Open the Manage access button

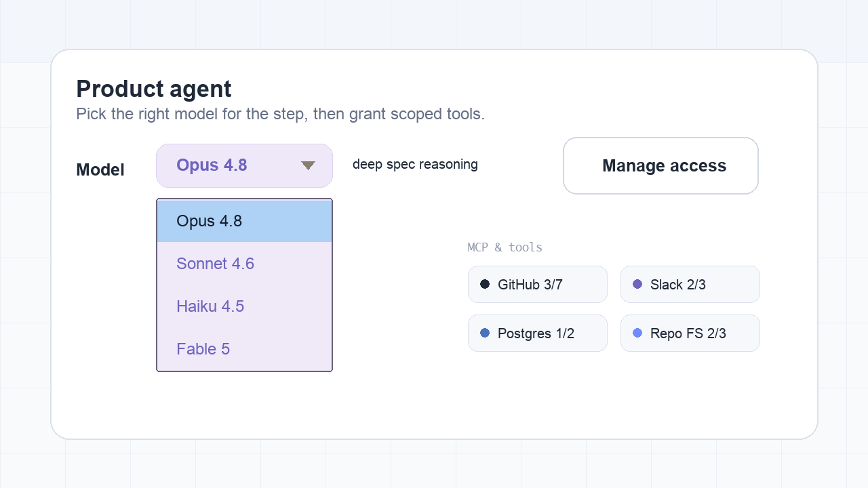[660, 165]
